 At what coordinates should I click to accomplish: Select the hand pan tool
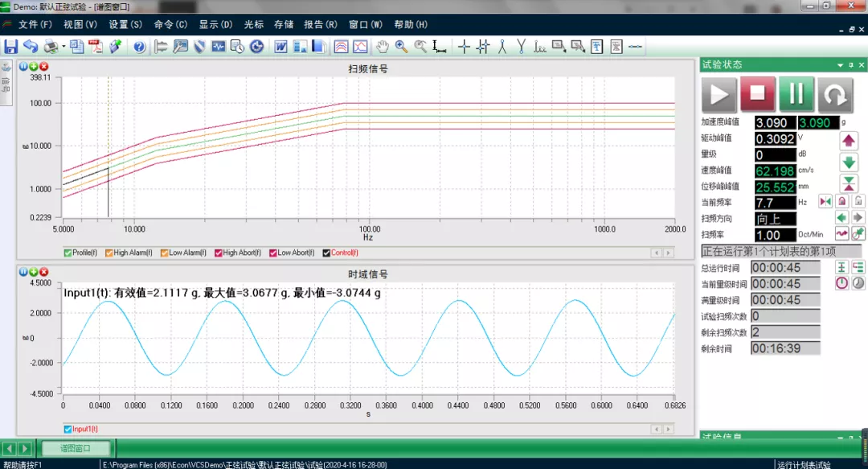point(382,47)
